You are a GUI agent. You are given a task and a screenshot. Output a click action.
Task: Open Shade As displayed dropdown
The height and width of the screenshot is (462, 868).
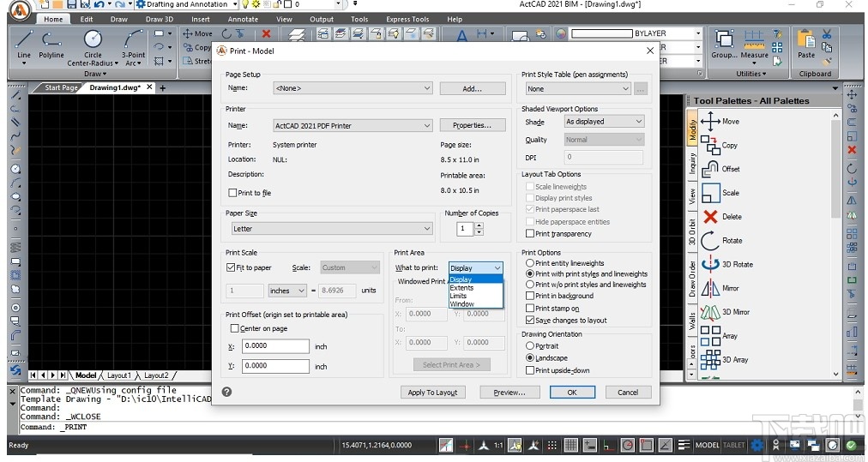point(604,122)
